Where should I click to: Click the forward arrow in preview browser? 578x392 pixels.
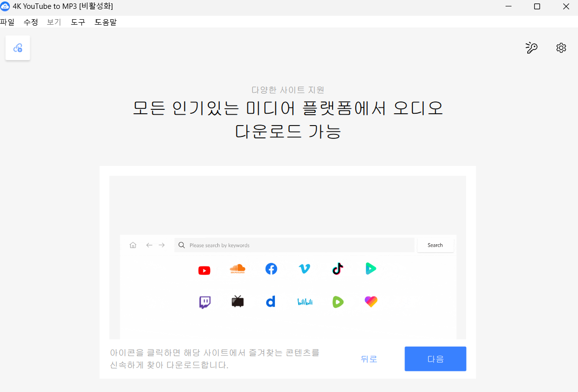162,245
